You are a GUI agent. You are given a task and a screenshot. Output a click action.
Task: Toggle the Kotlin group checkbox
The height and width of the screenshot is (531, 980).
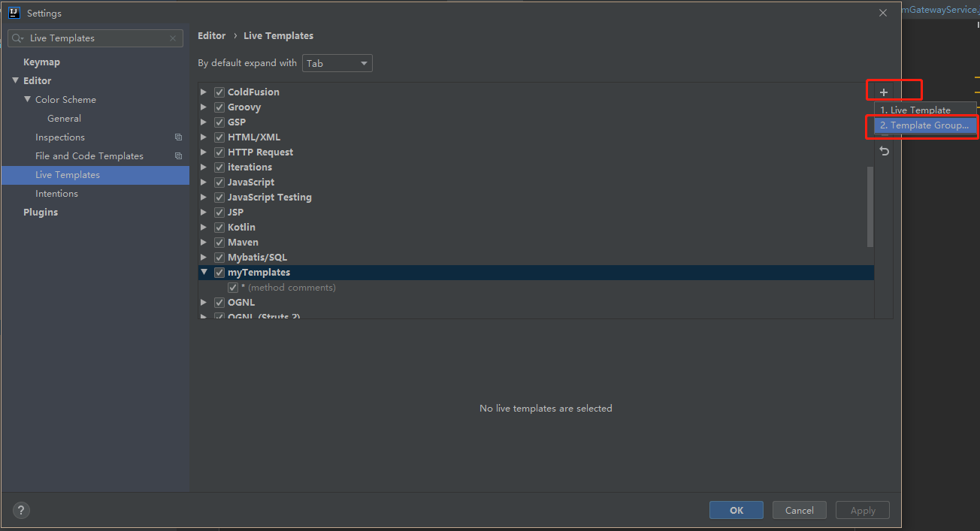tap(219, 227)
